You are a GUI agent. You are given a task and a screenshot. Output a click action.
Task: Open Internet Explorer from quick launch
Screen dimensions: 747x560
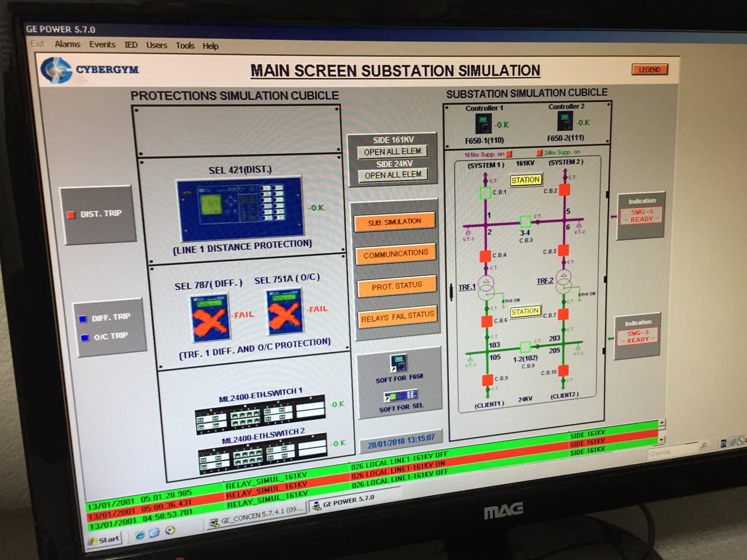pos(139,534)
